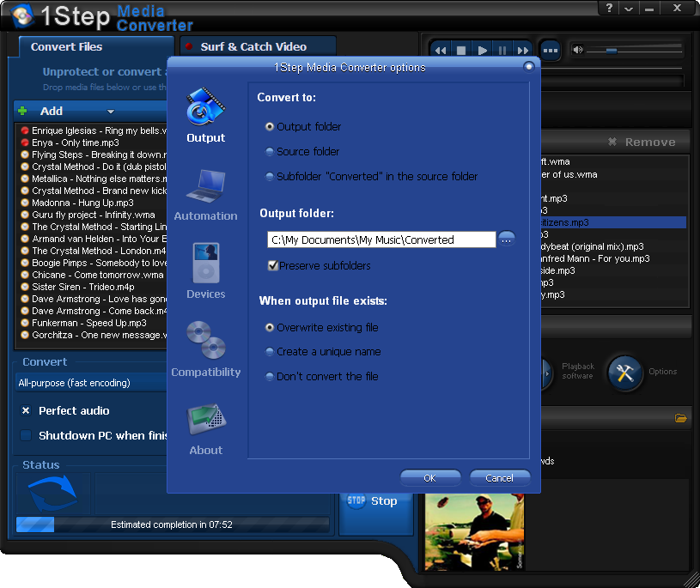
Task: Click the help question mark button
Action: tap(609, 8)
